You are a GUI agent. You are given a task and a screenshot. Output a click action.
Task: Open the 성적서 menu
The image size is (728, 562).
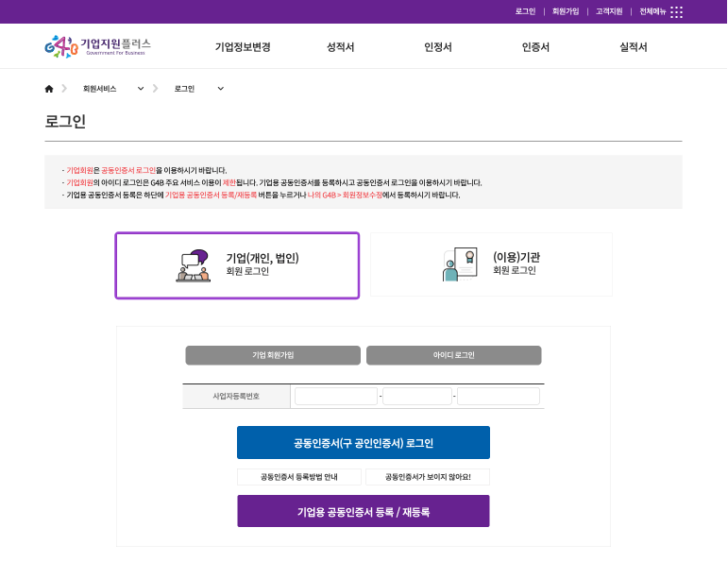click(340, 47)
